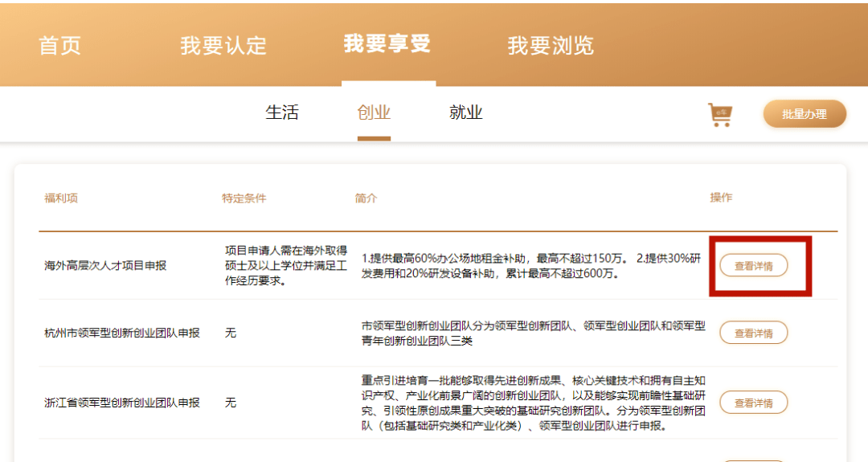Click the 特定条件 column header
The image size is (868, 462).
pyautogui.click(x=244, y=198)
